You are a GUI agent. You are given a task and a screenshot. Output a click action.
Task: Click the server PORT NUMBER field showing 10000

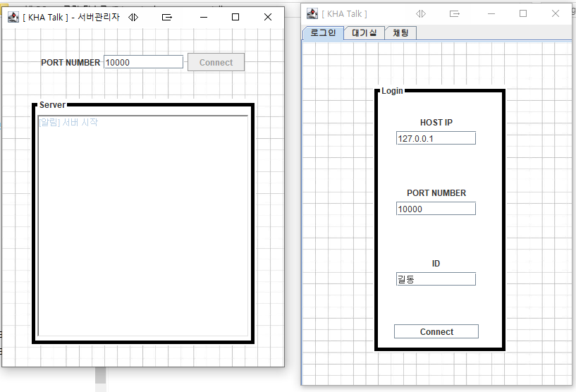tap(143, 62)
